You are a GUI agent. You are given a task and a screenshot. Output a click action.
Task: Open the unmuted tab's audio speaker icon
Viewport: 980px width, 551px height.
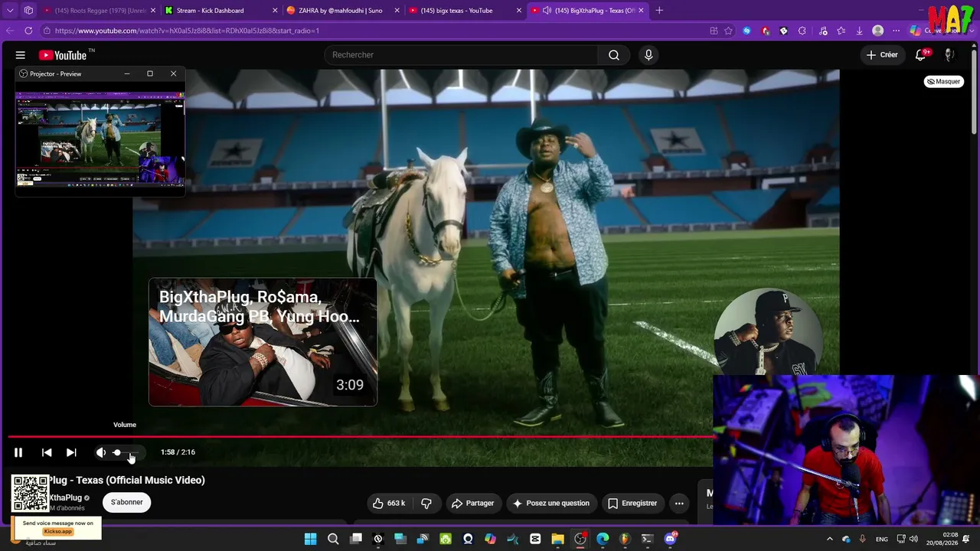[x=547, y=11]
